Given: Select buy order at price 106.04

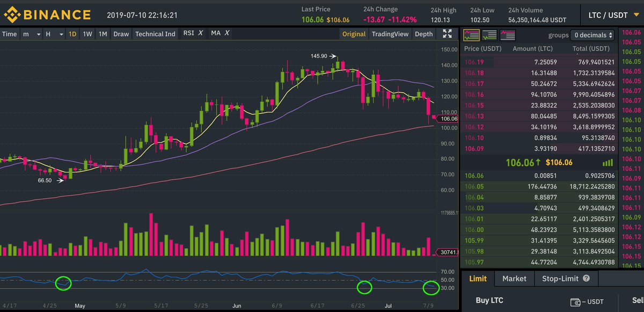Looking at the screenshot, I should pos(539,197).
